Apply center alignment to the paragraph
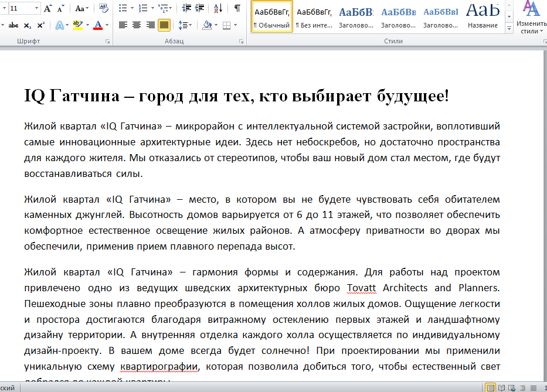The height and width of the screenshot is (392, 547). click(137, 25)
